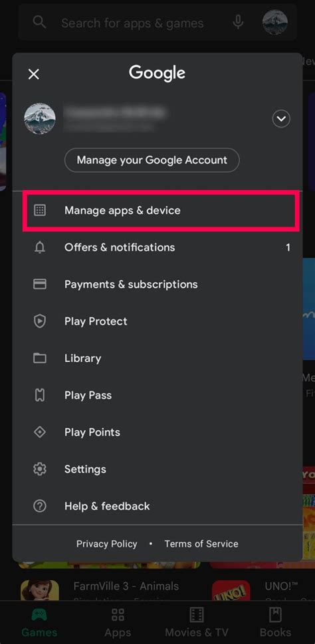
Task: Expand the account switcher chevron
Action: (281, 119)
